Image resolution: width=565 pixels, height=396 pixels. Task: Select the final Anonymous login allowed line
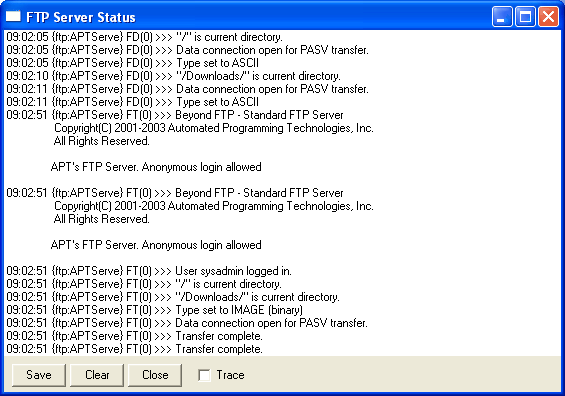coord(156,245)
